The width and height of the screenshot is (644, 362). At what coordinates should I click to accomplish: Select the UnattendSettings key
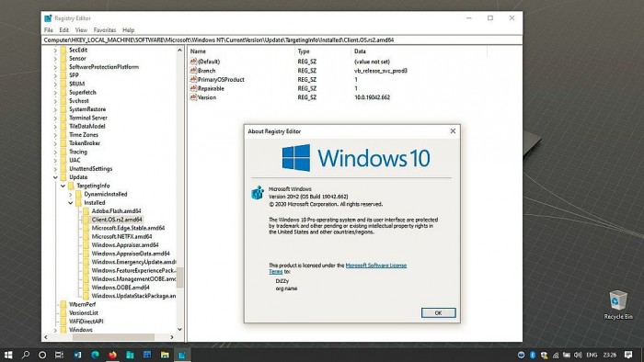90,169
